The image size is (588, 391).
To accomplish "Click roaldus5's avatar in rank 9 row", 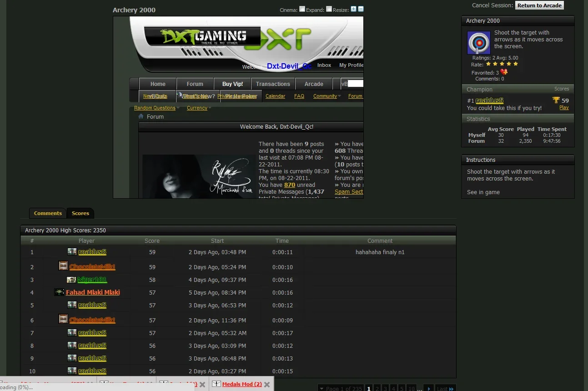I will tap(72, 358).
